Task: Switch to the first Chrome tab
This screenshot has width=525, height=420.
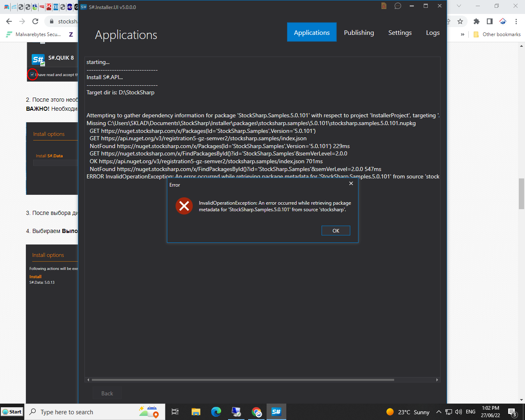Action: [x=7, y=7]
